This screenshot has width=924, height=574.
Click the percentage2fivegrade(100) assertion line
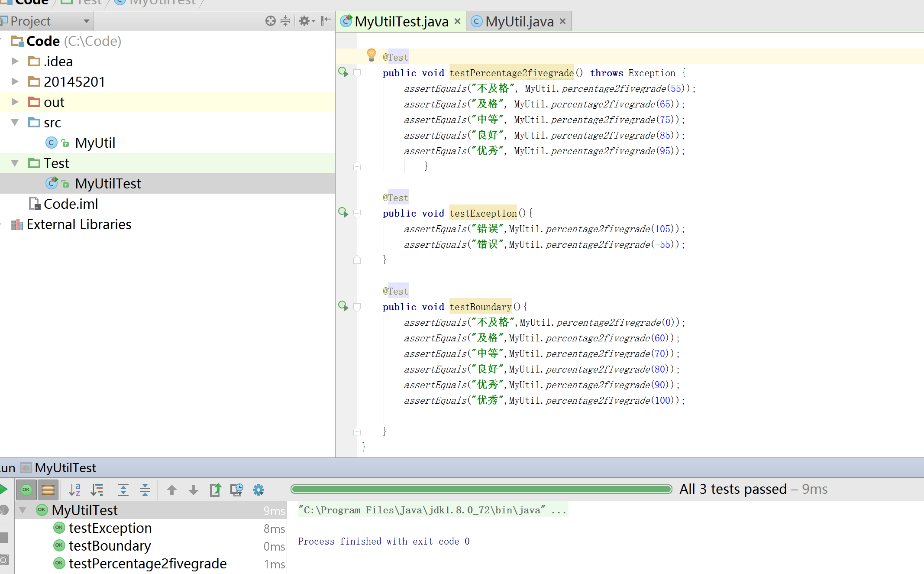tap(544, 400)
